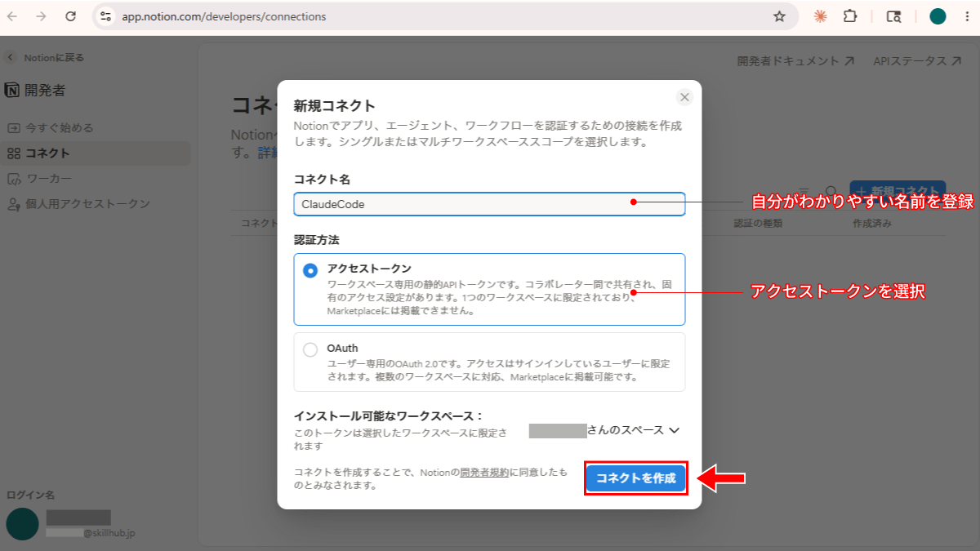
Task: Reload the page with the refresh icon
Action: [x=70, y=16]
